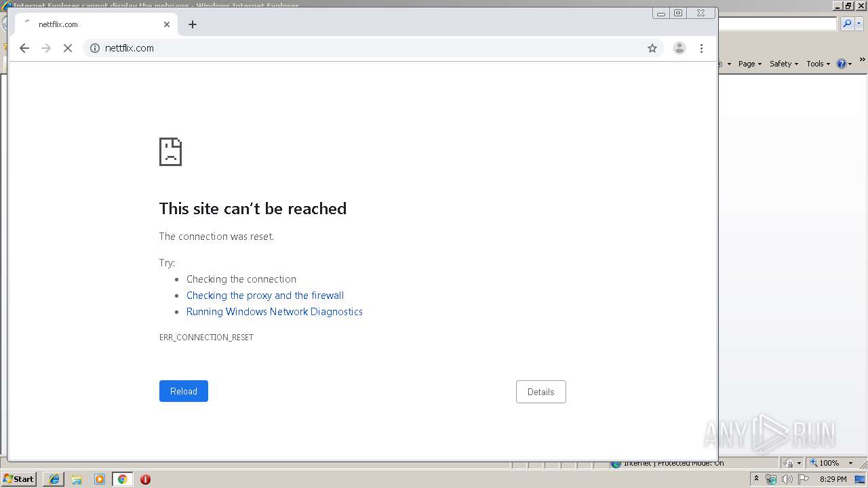Open IE security lock status dropdown
The width and height of the screenshot is (868, 488).
point(799,463)
